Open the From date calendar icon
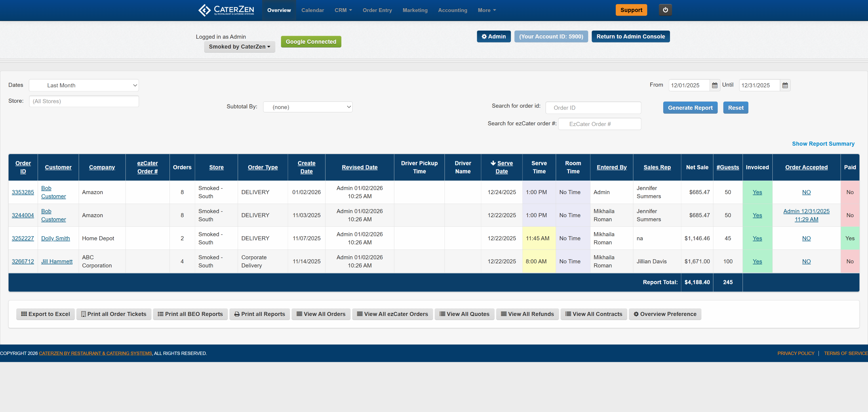Screen dimensions: 868x412 point(715,85)
